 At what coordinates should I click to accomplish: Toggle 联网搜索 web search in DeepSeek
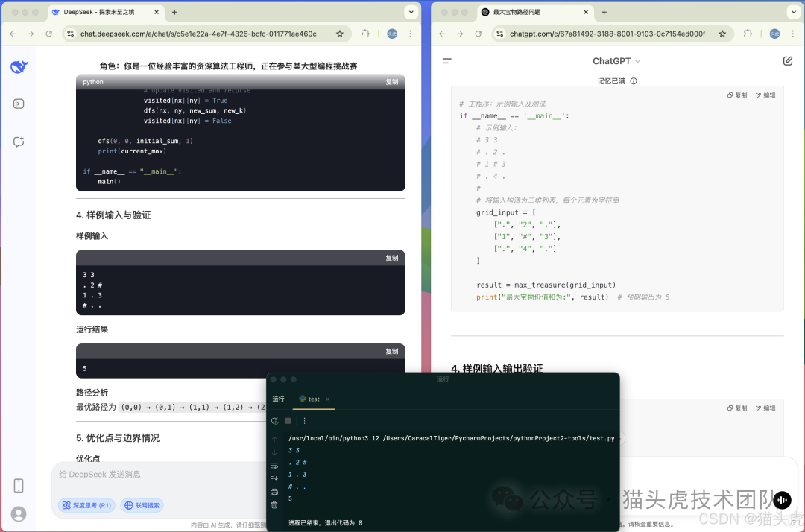click(x=142, y=505)
